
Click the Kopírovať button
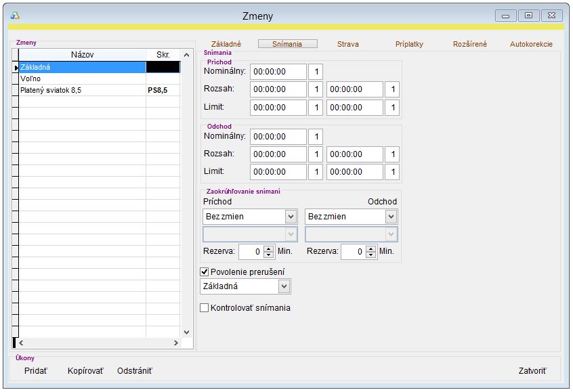point(85,371)
